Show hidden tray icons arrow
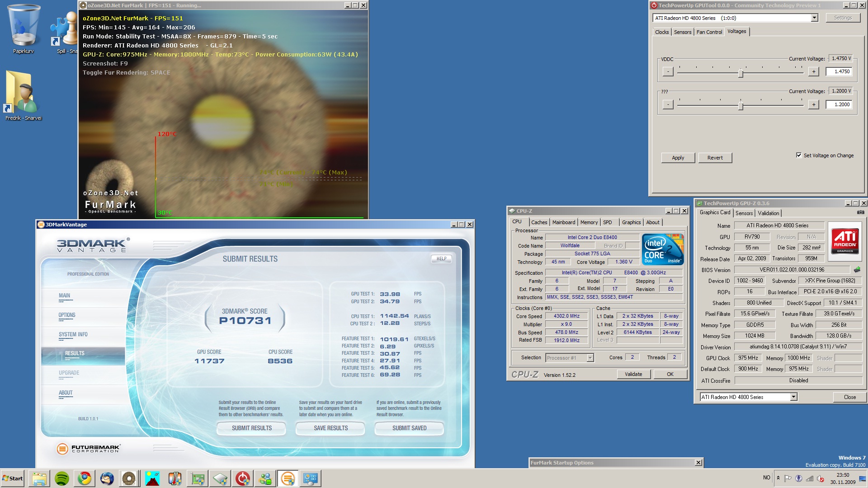Screen dimensions: 868x488 [778, 478]
